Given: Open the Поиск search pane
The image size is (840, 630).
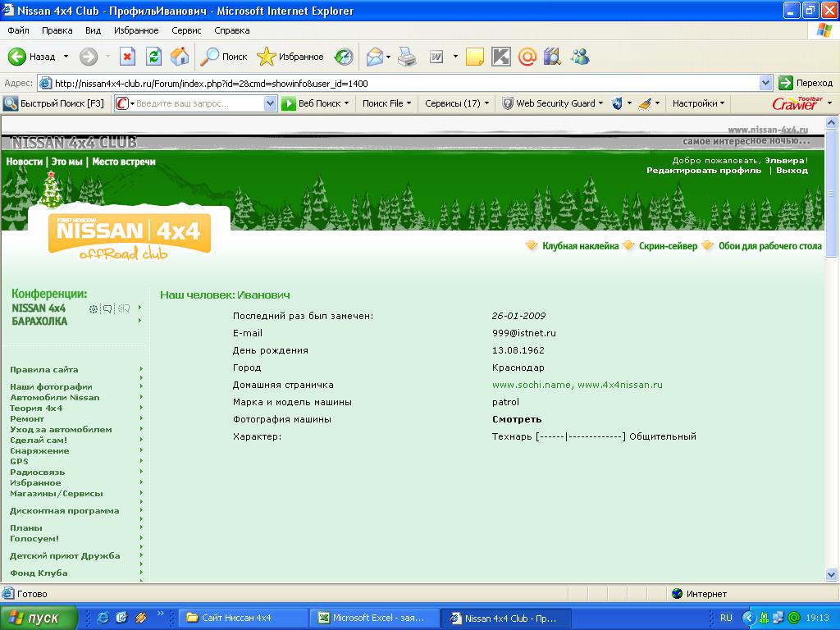Looking at the screenshot, I should pos(223,57).
